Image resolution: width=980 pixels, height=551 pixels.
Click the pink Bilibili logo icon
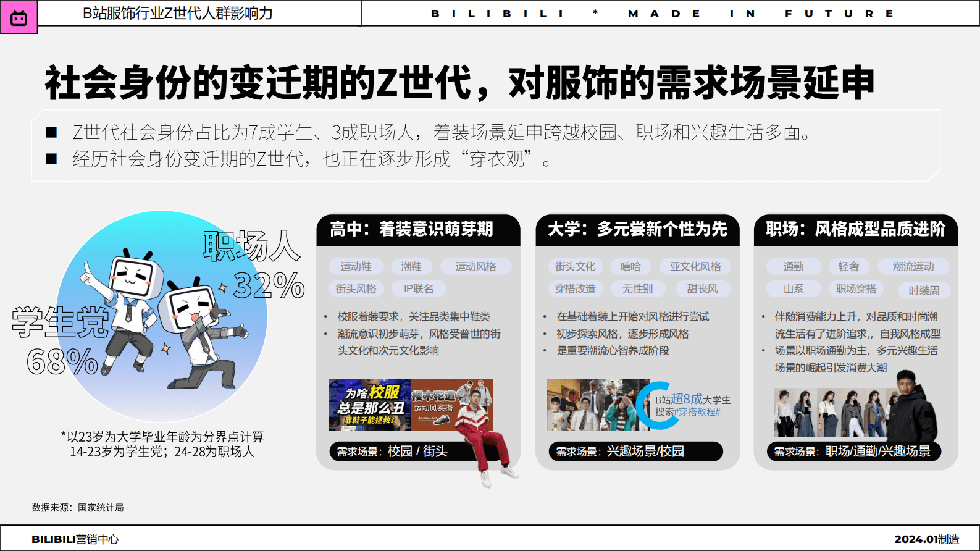pyautogui.click(x=19, y=17)
